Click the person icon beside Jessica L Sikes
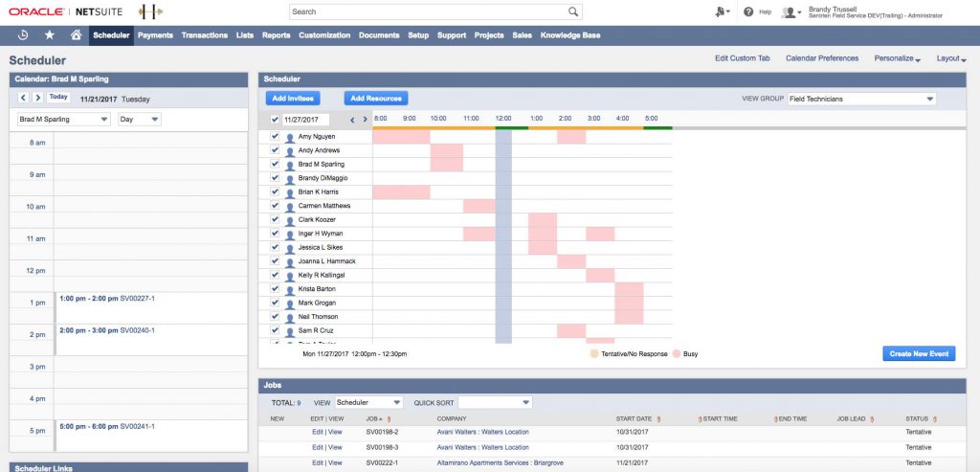This screenshot has height=472, width=980. (x=289, y=248)
